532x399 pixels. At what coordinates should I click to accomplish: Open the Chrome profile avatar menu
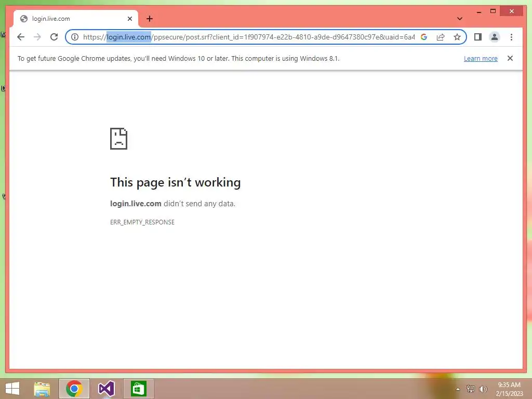click(x=495, y=37)
